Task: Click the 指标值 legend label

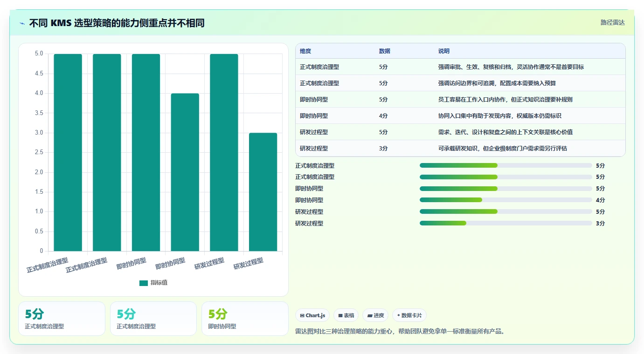Action: [159, 283]
